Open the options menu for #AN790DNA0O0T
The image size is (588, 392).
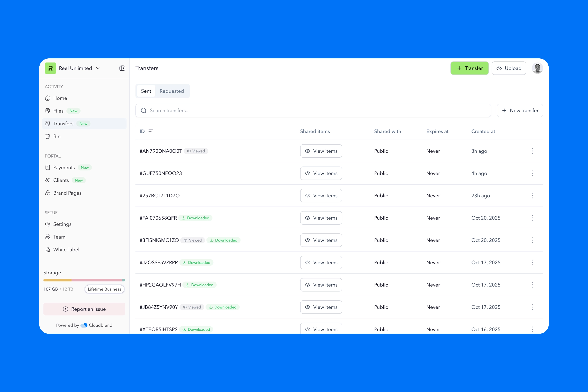pos(533,151)
